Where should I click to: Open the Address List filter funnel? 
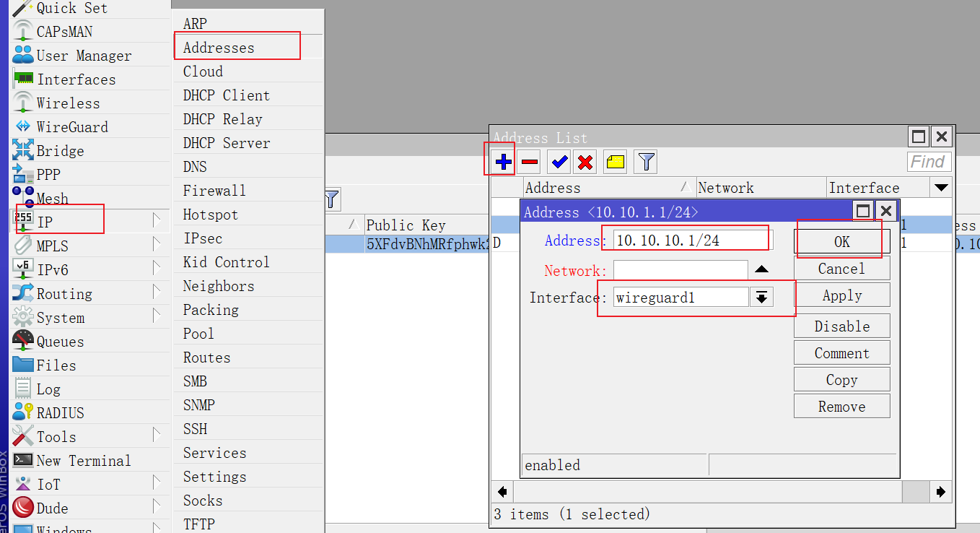(x=646, y=162)
